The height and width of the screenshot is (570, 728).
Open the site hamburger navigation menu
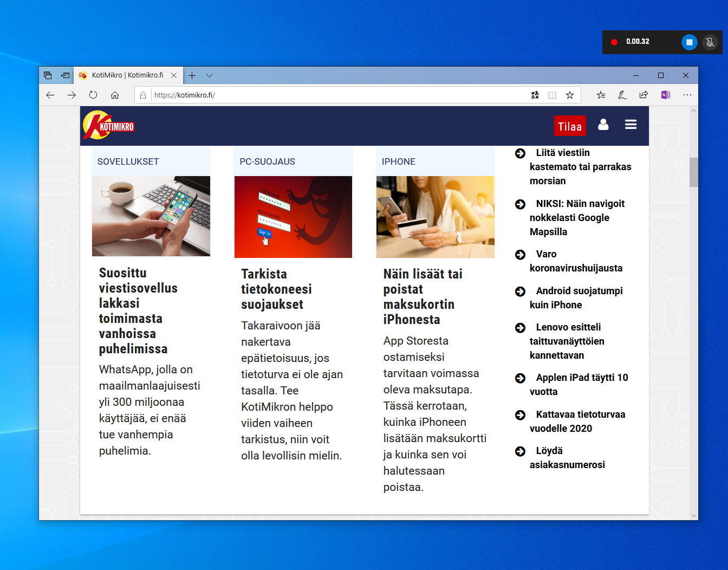point(630,125)
